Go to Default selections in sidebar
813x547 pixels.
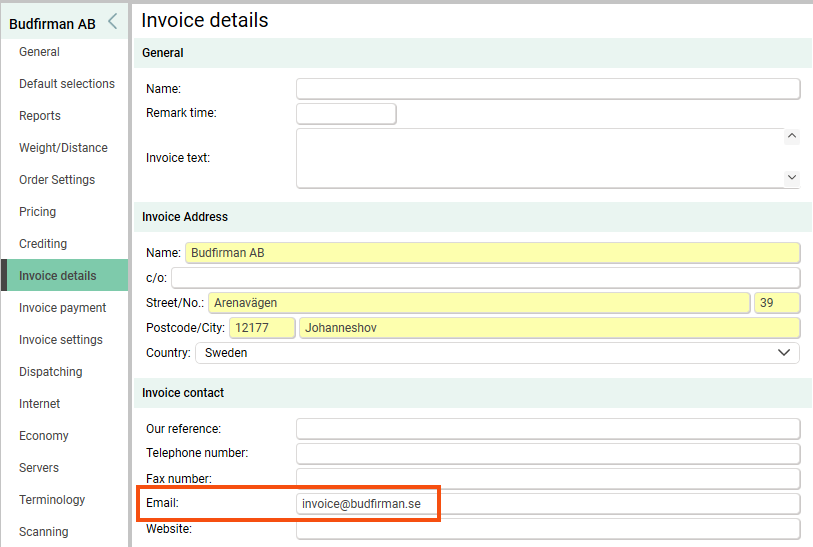point(67,84)
